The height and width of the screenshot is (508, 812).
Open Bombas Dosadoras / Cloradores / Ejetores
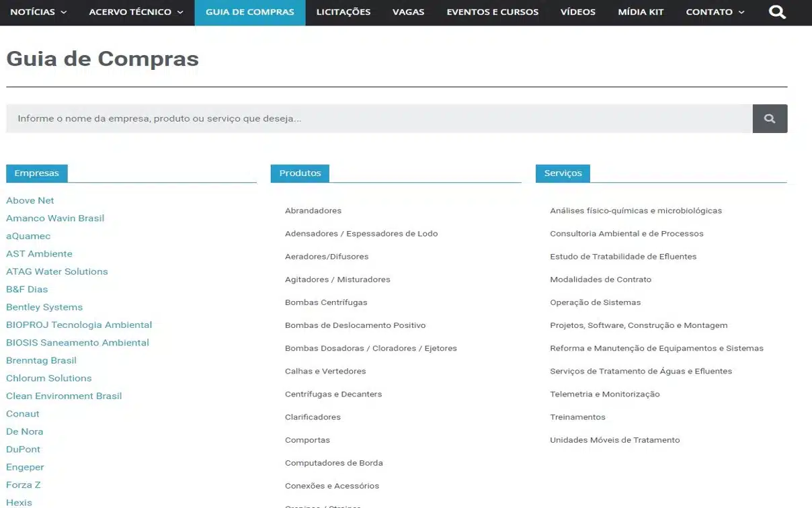tap(371, 348)
